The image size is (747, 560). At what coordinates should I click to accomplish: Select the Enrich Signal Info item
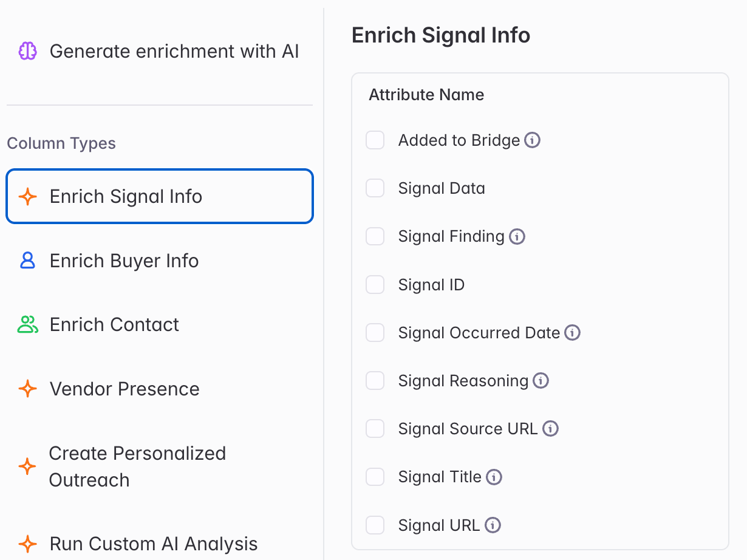pyautogui.click(x=160, y=196)
